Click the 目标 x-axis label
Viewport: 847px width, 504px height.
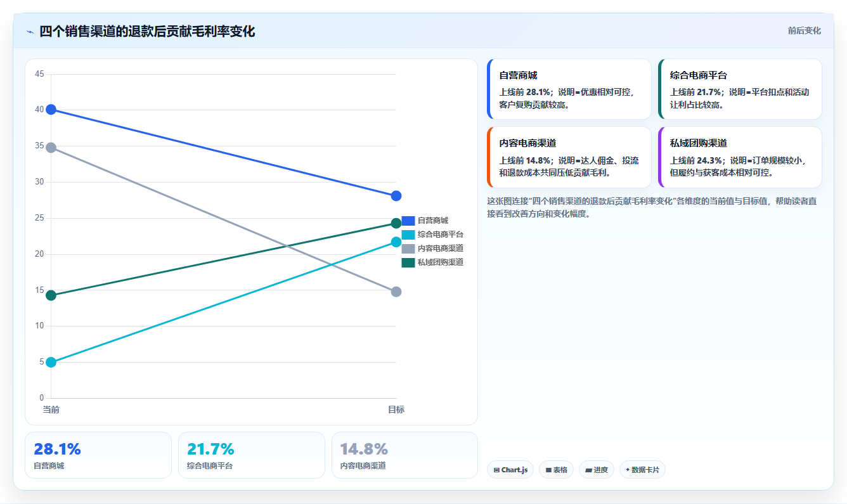click(x=396, y=410)
